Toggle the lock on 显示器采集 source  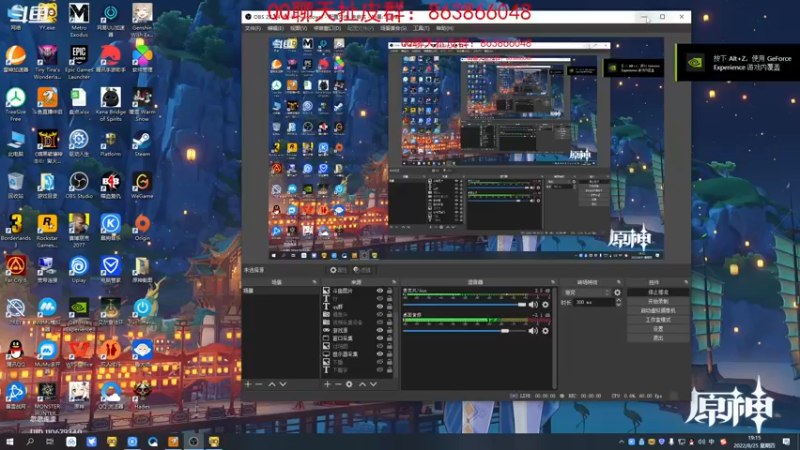tap(390, 354)
